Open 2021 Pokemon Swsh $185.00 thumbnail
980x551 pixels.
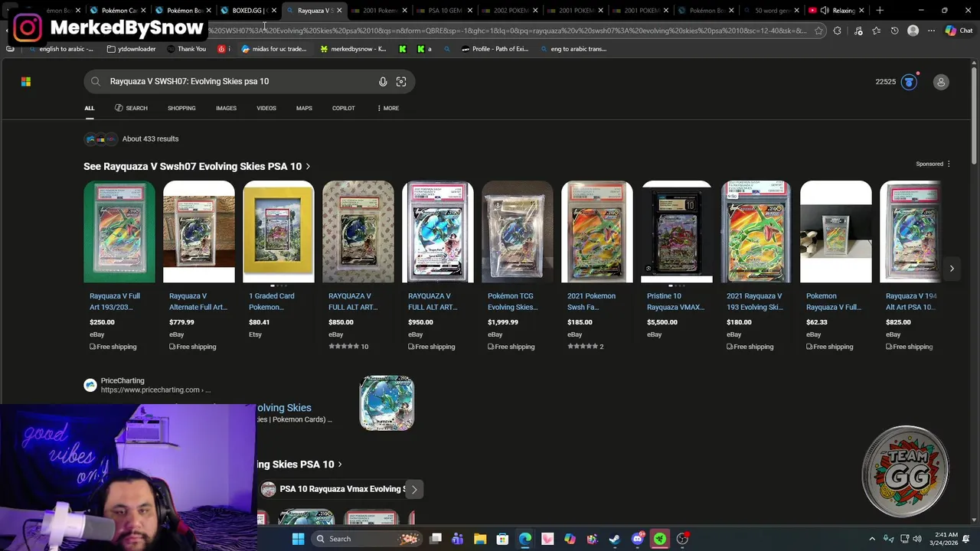coord(597,232)
